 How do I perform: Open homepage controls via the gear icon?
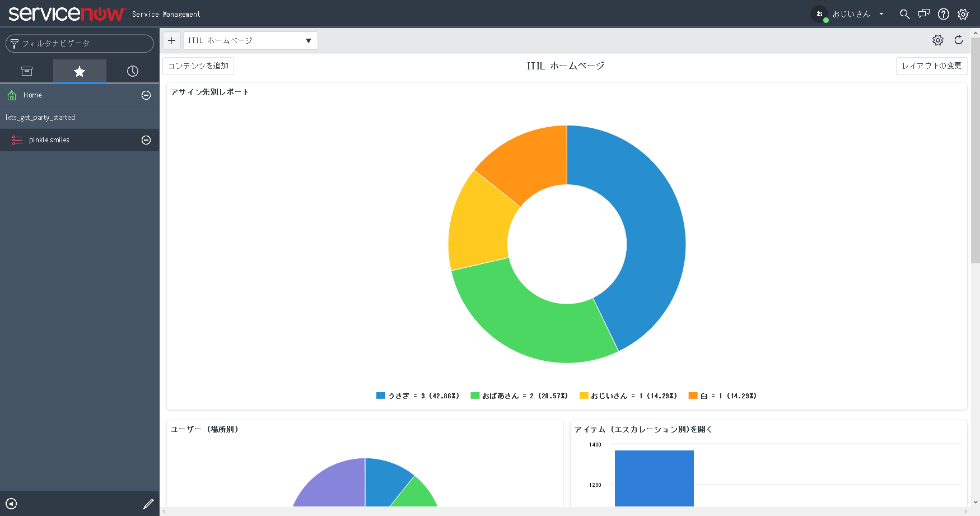tap(938, 40)
